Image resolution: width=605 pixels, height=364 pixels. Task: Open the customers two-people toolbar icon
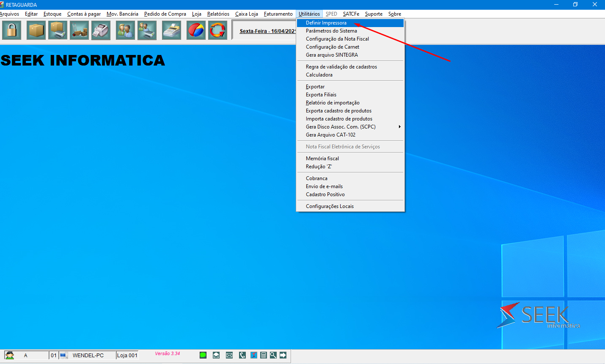125,30
